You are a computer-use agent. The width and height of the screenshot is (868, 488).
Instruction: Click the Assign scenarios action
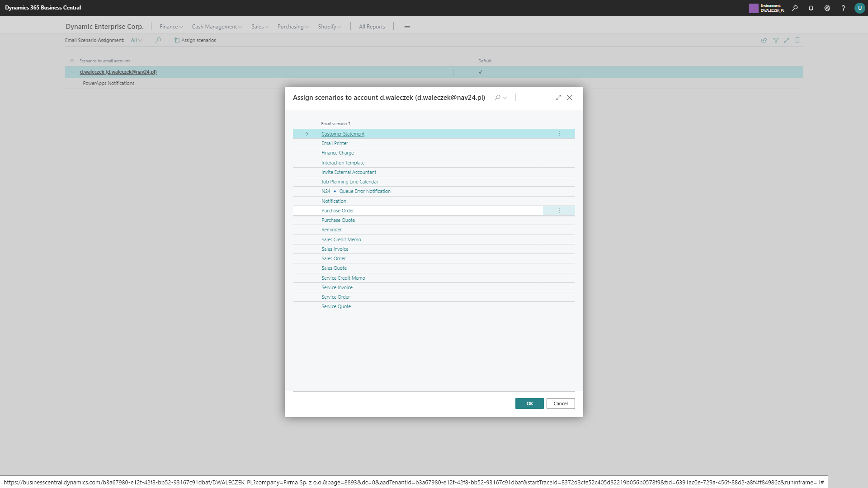click(x=195, y=40)
